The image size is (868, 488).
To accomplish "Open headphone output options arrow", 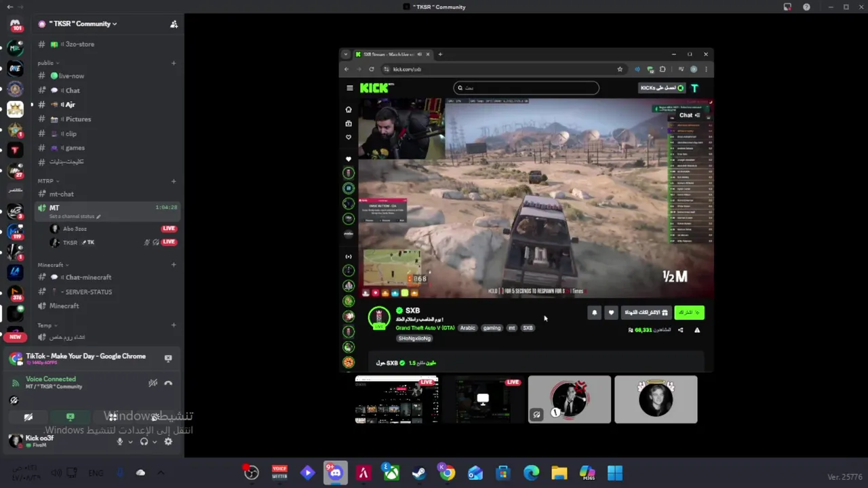I will click(154, 442).
